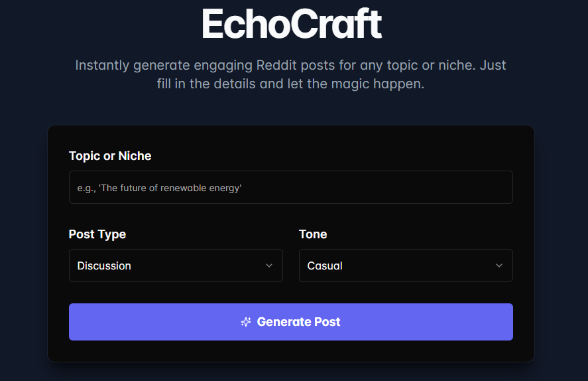Screen dimensions: 588x381
Task: Click the tagline about Reddit posts
Action: click(x=290, y=66)
